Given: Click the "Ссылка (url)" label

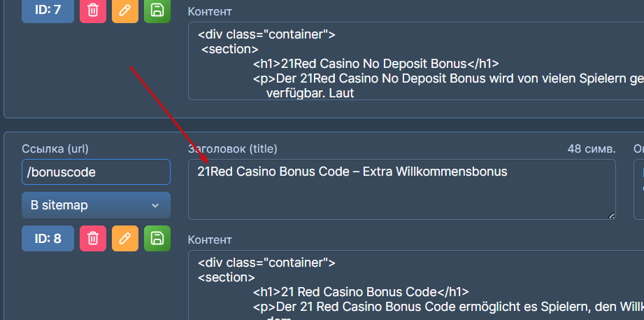Looking at the screenshot, I should (x=55, y=148).
